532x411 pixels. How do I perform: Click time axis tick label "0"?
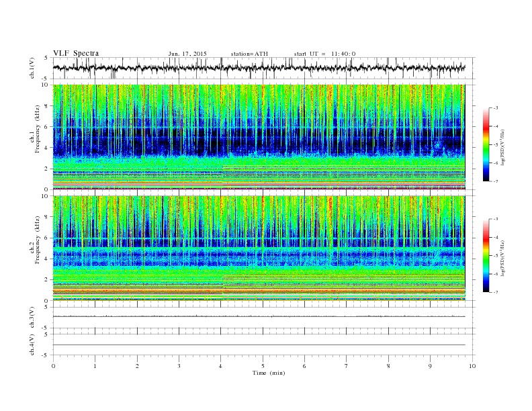coord(53,366)
